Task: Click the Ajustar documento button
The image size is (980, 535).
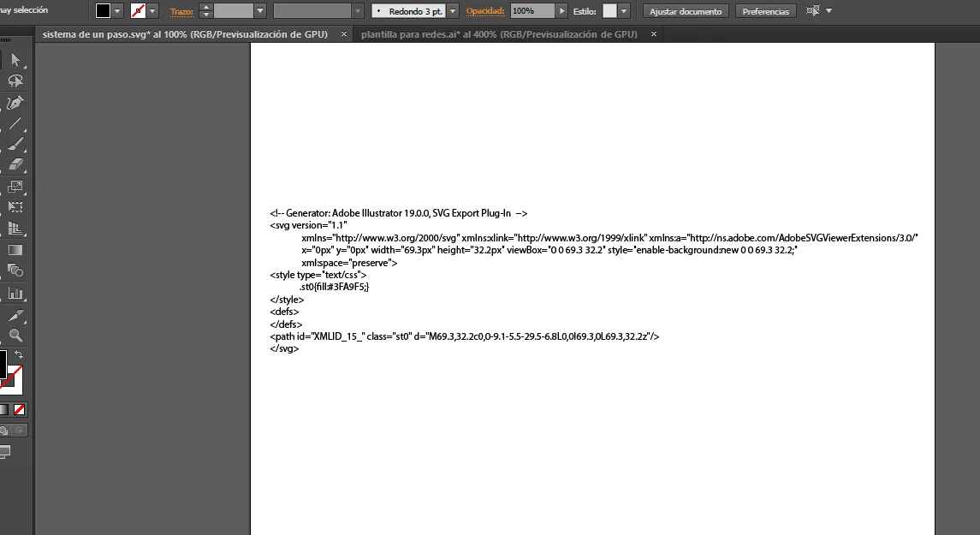Action: 686,11
